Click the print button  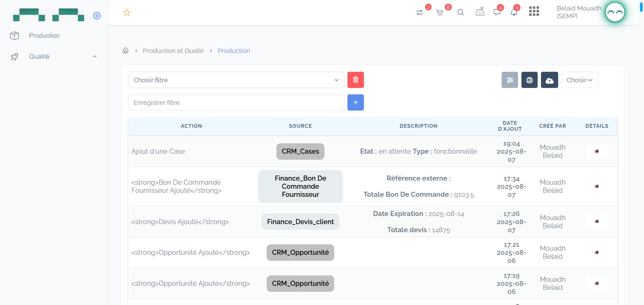pyautogui.click(x=530, y=80)
